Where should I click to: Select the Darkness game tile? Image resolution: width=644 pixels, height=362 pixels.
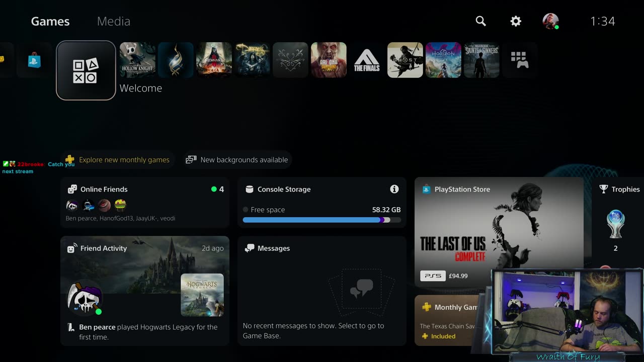(x=252, y=60)
